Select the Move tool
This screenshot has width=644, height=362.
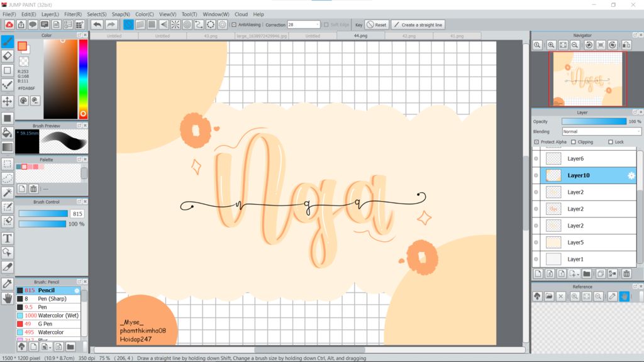(8, 101)
